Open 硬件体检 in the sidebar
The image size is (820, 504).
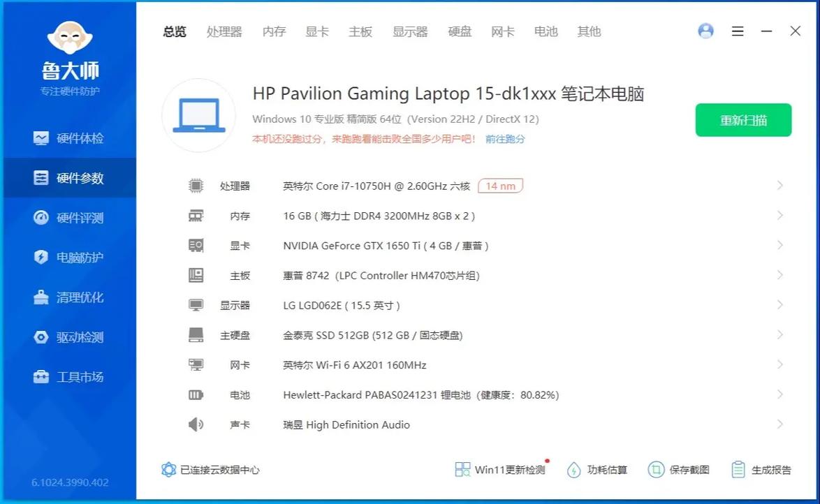(x=70, y=138)
